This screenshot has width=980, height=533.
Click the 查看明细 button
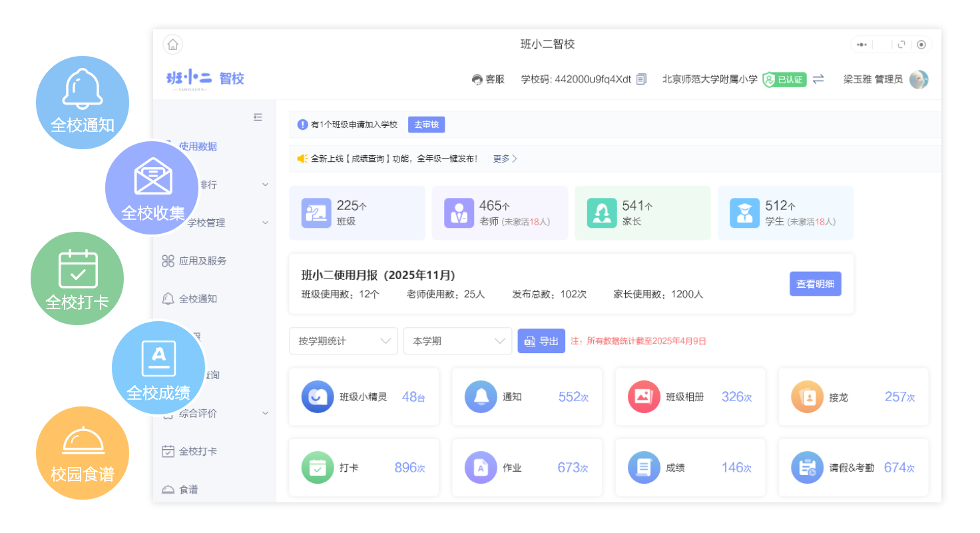click(815, 284)
